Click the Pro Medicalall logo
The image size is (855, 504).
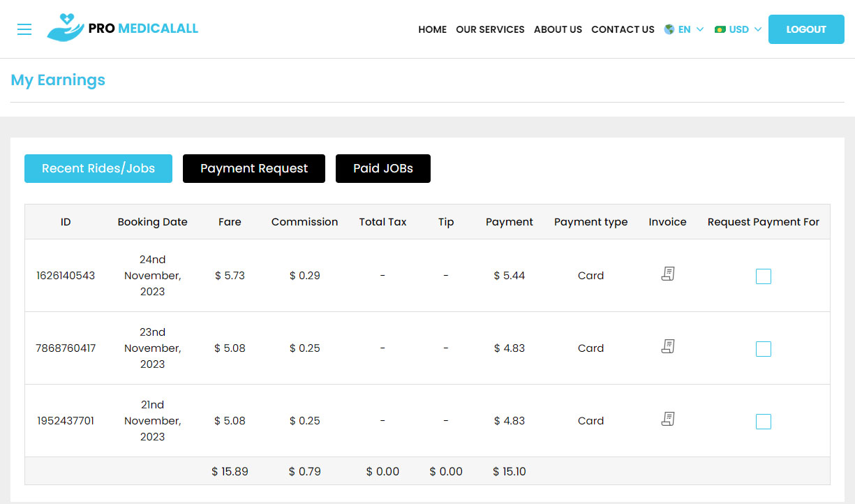coord(123,28)
